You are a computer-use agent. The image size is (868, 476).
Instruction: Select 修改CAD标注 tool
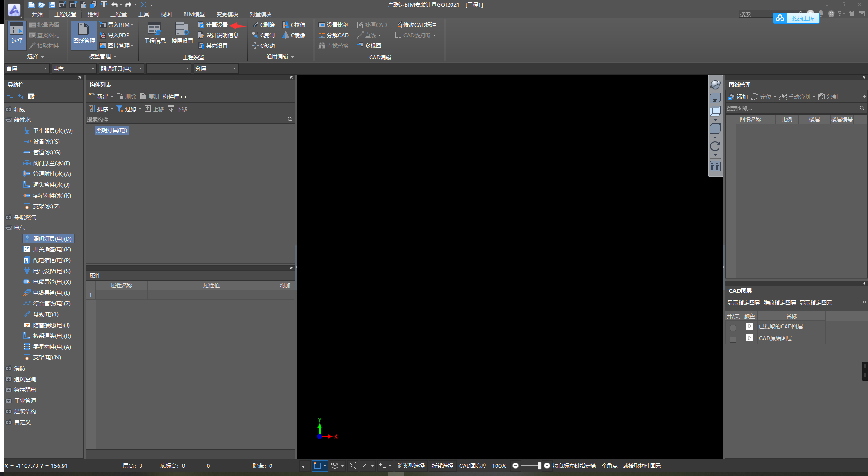(416, 25)
